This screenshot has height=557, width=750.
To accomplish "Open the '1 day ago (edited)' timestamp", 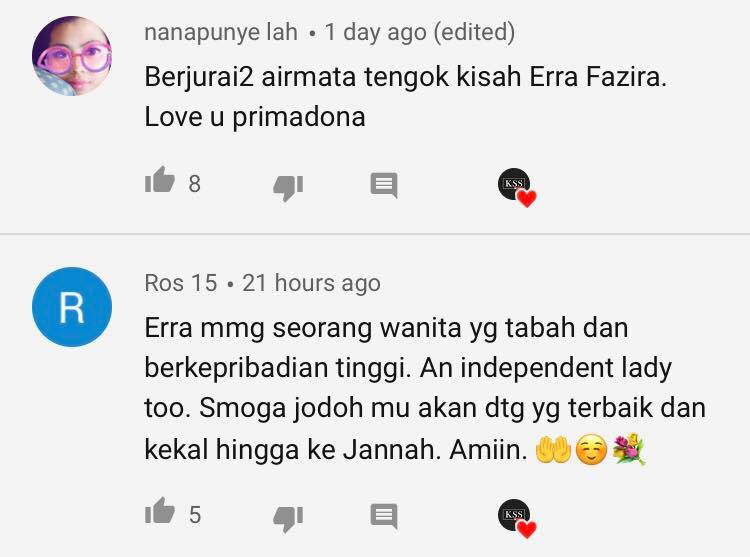I will pos(419,33).
